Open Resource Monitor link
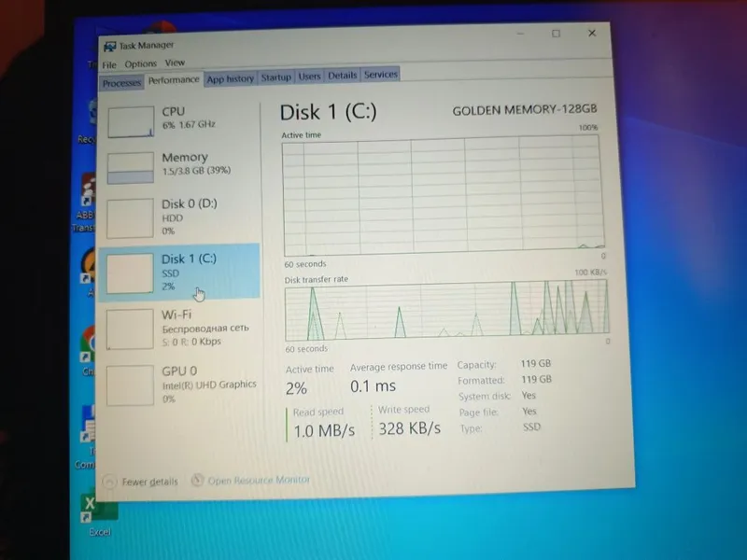This screenshot has width=747, height=560. (x=259, y=480)
